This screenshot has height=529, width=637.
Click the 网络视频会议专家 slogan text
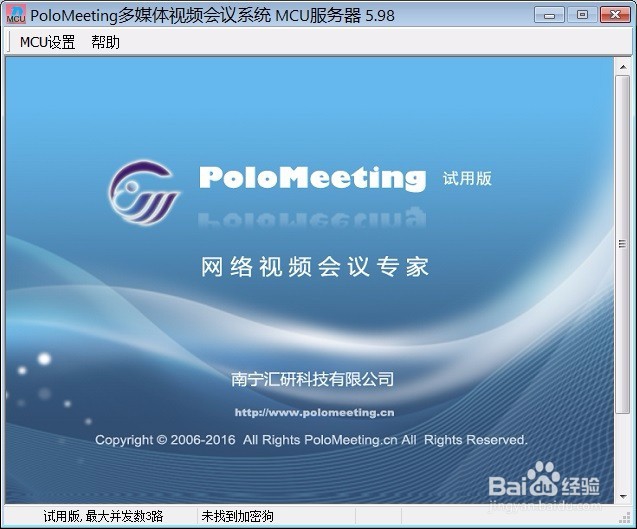click(315, 267)
